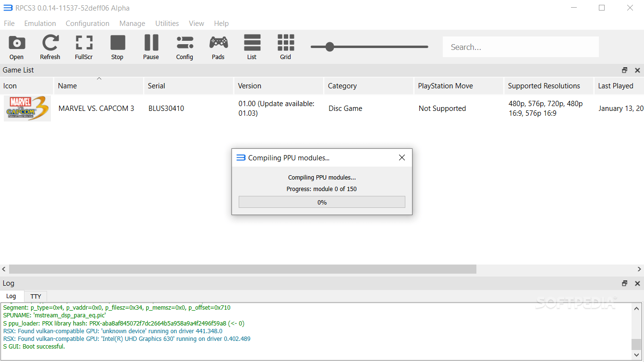644x362 pixels.
Task: Open the View menu
Action: pyautogui.click(x=196, y=23)
